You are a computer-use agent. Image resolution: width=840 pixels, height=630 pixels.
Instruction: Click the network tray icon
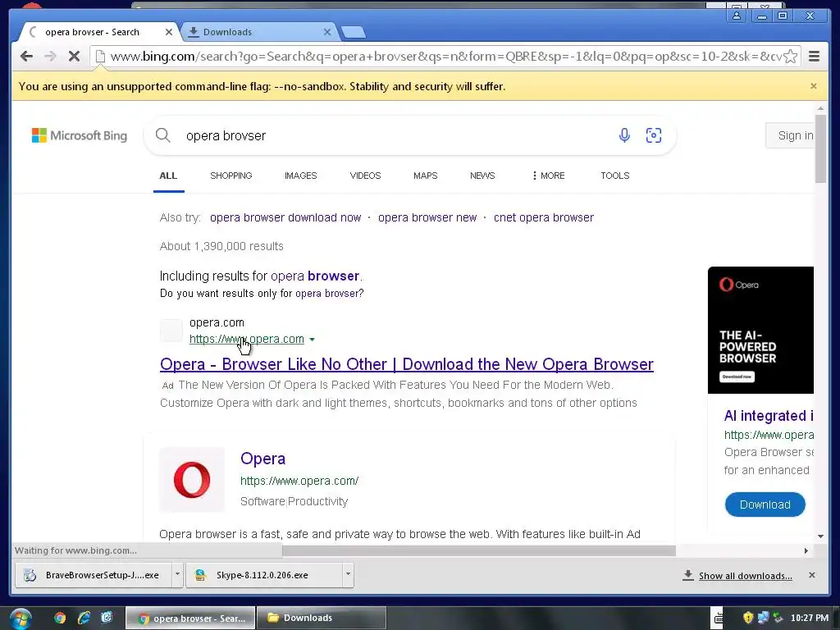(763, 618)
